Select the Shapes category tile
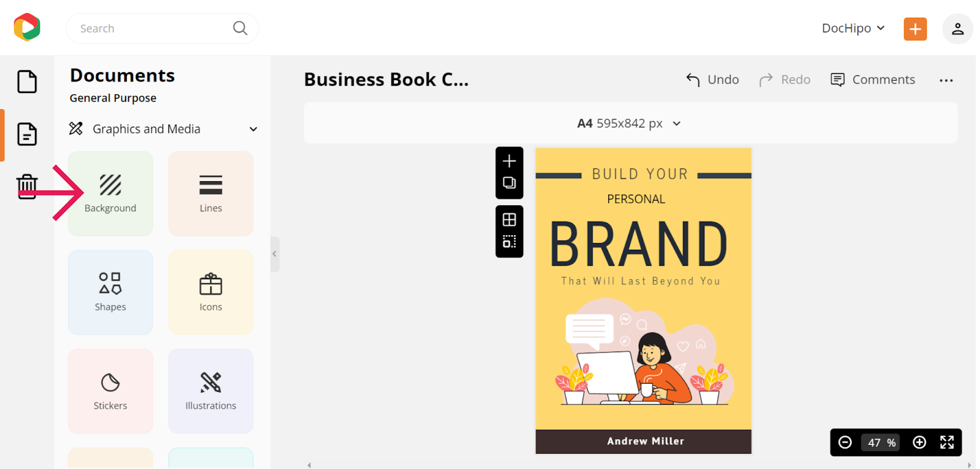The image size is (980, 469). click(110, 292)
